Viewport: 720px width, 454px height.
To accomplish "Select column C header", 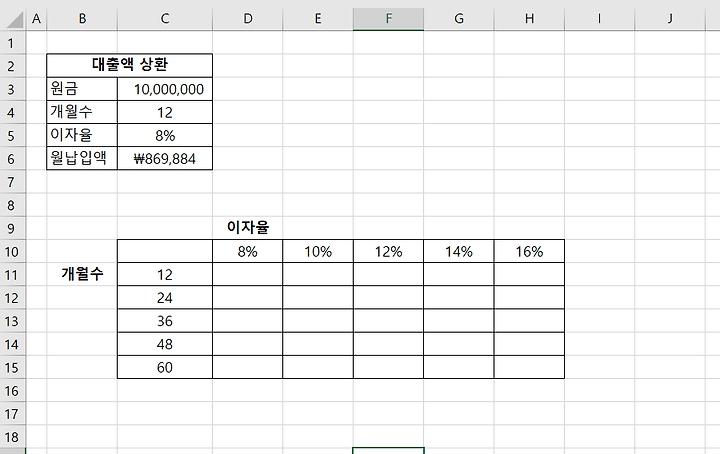I will coord(165,19).
